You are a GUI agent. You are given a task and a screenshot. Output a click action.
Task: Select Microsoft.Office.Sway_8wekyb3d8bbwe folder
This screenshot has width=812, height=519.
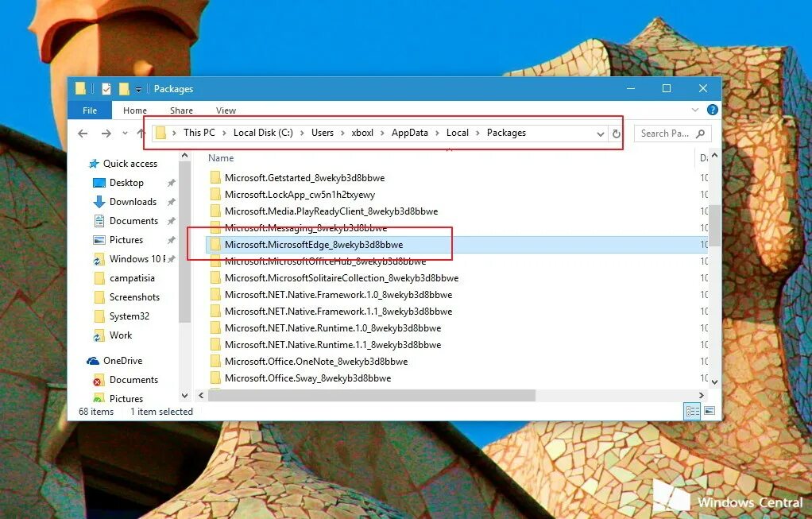pos(307,378)
